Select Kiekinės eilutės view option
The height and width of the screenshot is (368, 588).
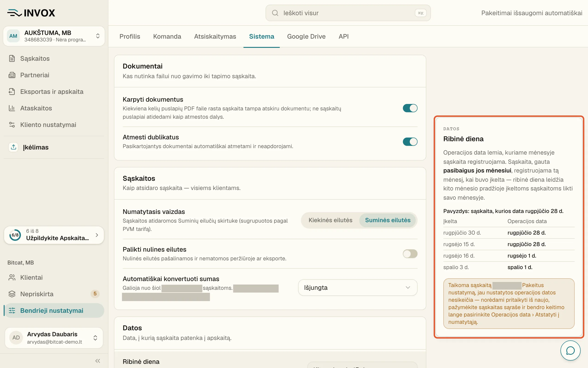pos(330,220)
